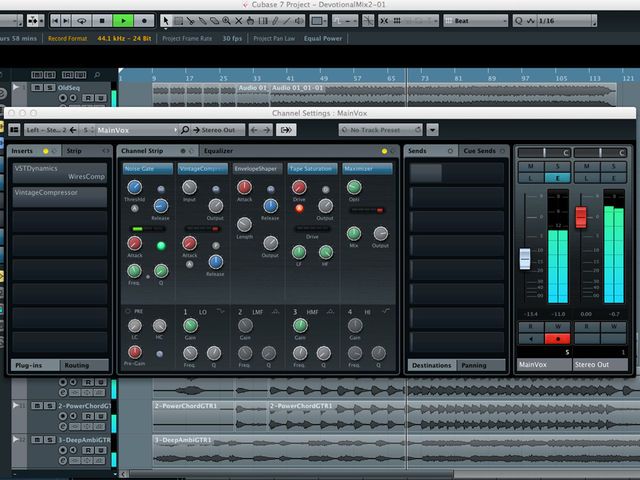Go to next marker in transport
This screenshot has height=480, width=640.
(x=66, y=20)
